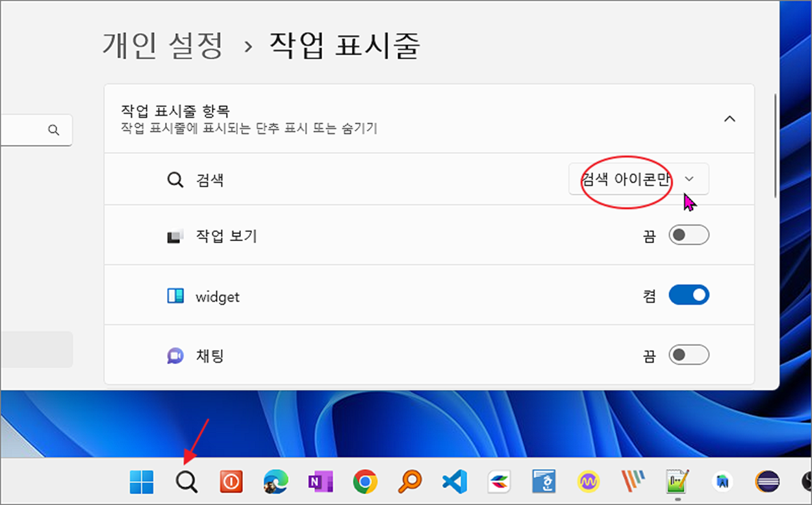The height and width of the screenshot is (505, 812).
Task: Click the settings page vertical scrollbar
Action: point(774,146)
